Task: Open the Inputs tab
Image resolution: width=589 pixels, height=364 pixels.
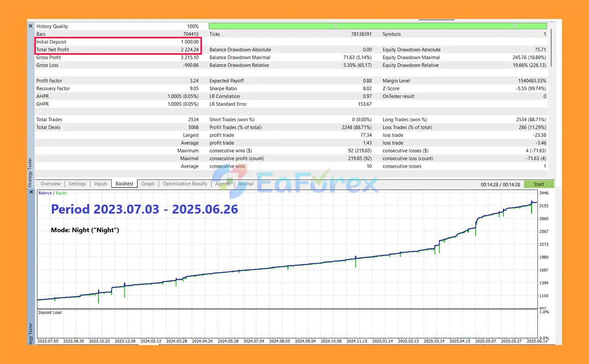Action: [x=101, y=184]
